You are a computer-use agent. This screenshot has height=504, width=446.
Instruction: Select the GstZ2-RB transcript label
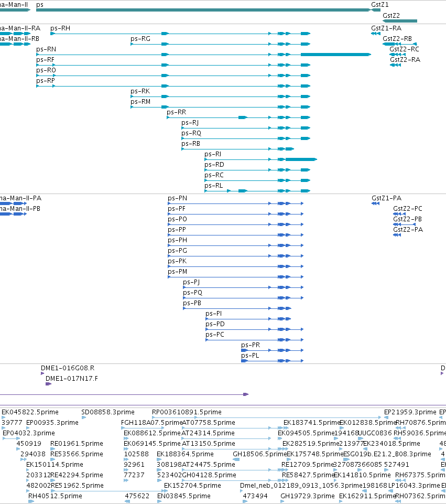397,39
